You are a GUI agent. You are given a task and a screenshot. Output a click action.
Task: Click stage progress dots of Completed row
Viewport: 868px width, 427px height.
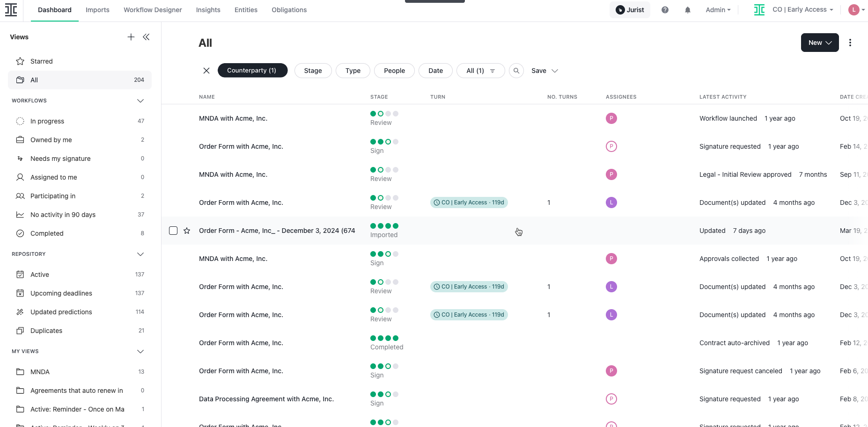pos(384,338)
